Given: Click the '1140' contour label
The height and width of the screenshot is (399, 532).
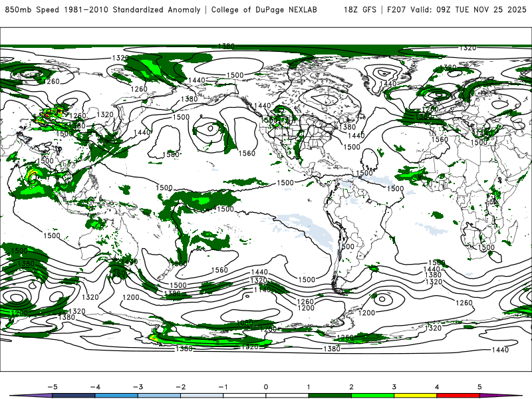Looking at the screenshot, I should (x=262, y=289).
